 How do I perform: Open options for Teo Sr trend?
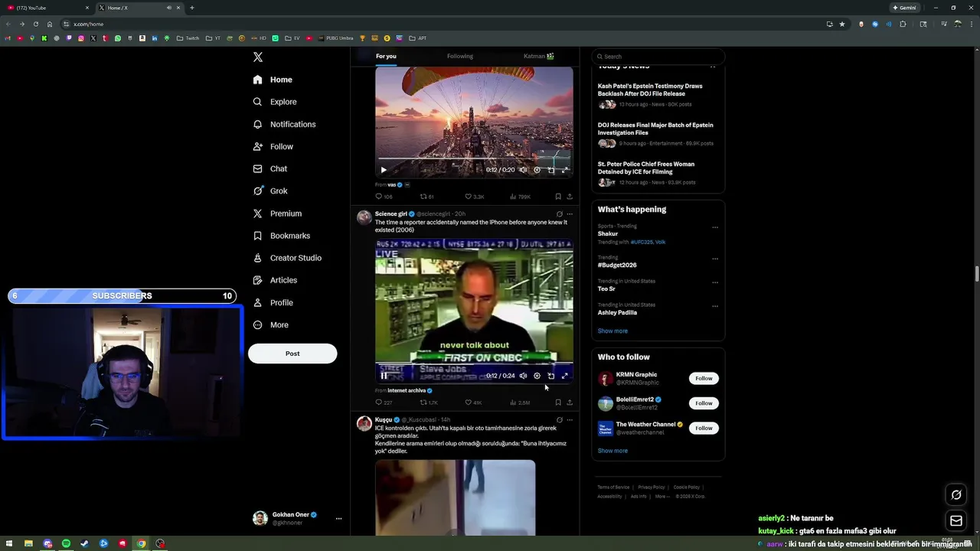[x=715, y=282]
